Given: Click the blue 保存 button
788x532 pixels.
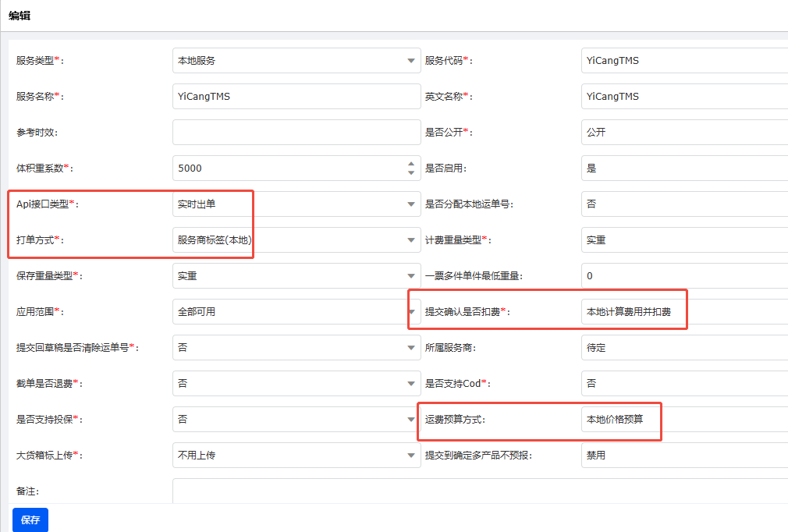Looking at the screenshot, I should click(x=30, y=520).
